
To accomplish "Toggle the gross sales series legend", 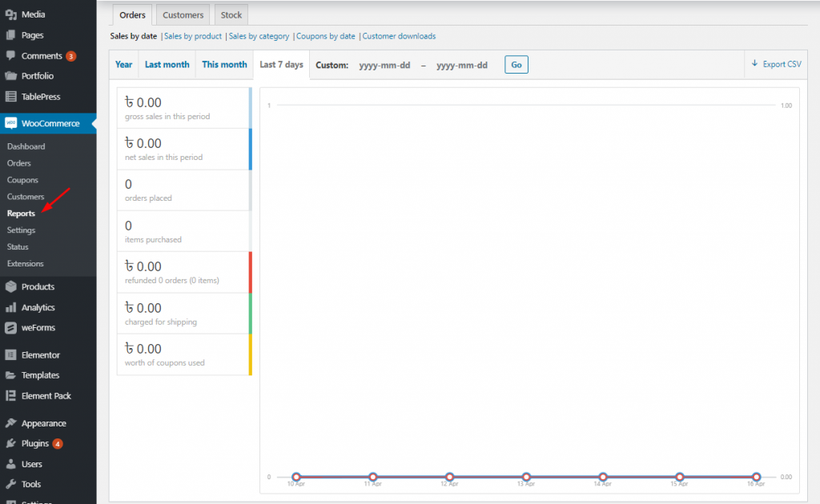I will click(184, 108).
